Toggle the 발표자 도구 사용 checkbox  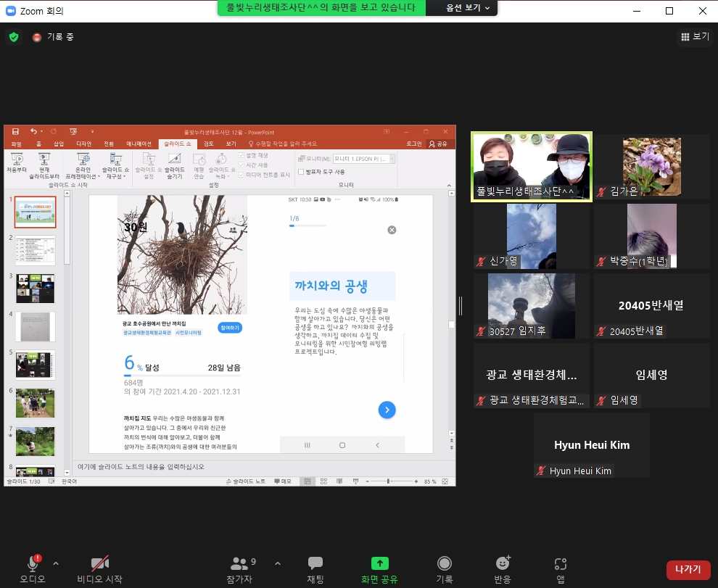(301, 172)
